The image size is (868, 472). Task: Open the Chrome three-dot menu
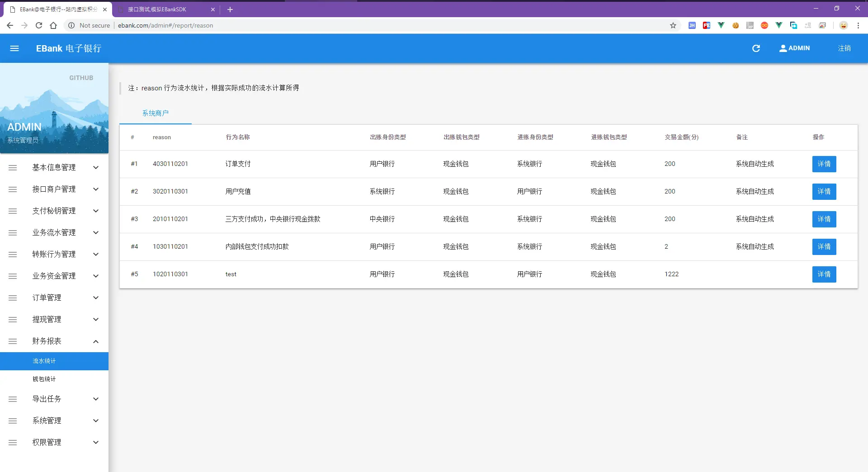(x=858, y=25)
